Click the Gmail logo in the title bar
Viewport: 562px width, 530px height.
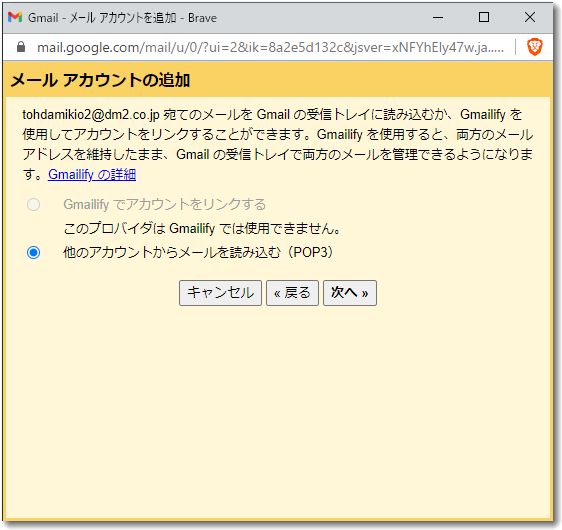pyautogui.click(x=15, y=17)
